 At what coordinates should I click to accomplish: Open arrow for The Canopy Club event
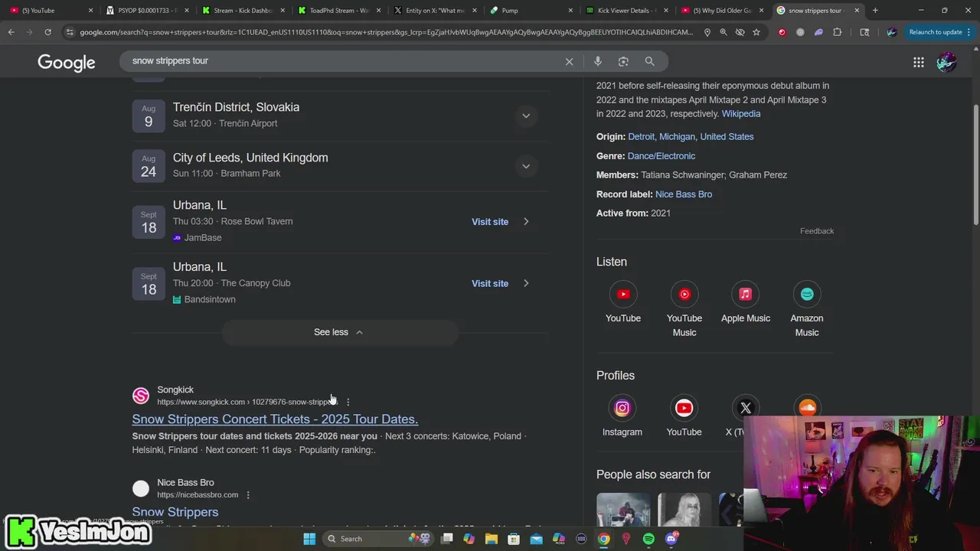tap(526, 283)
